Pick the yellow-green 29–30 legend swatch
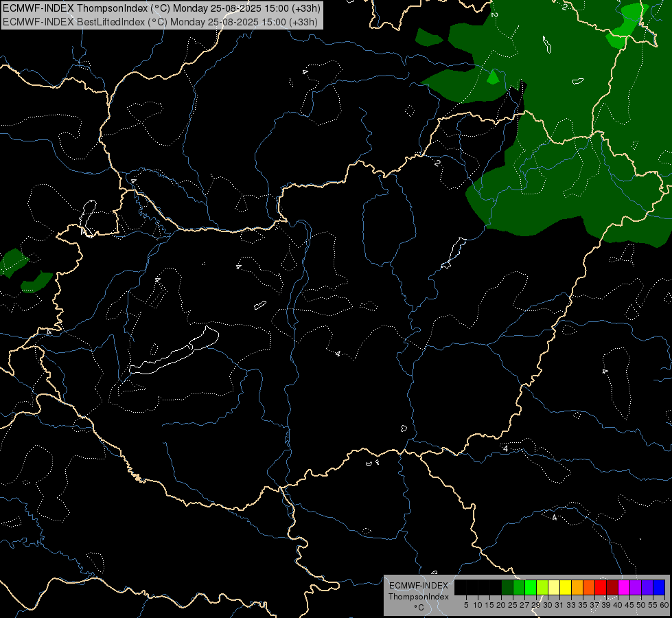This screenshot has height=618, width=672. click(x=542, y=587)
